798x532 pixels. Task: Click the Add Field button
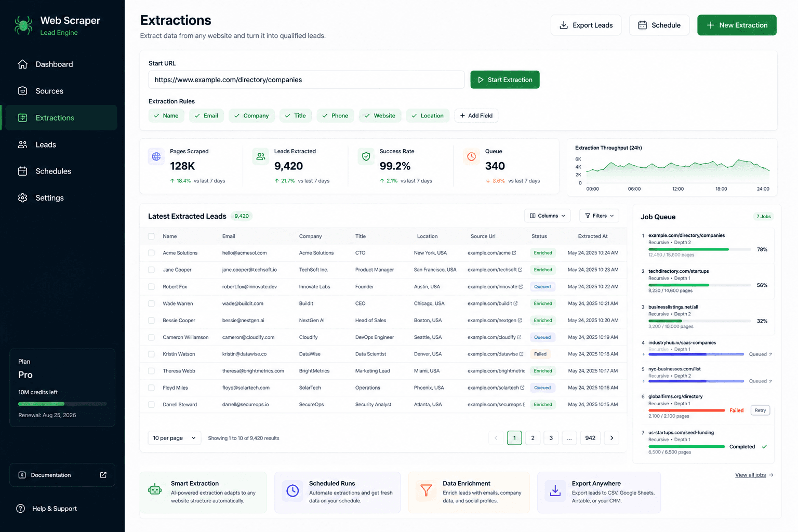pos(476,115)
